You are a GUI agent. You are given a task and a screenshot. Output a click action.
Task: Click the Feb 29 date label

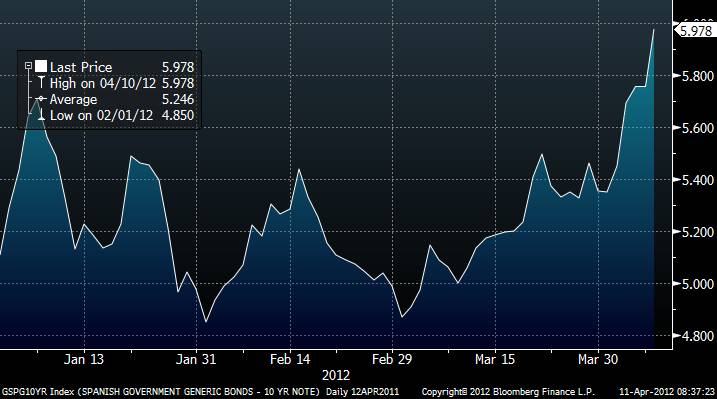point(392,359)
